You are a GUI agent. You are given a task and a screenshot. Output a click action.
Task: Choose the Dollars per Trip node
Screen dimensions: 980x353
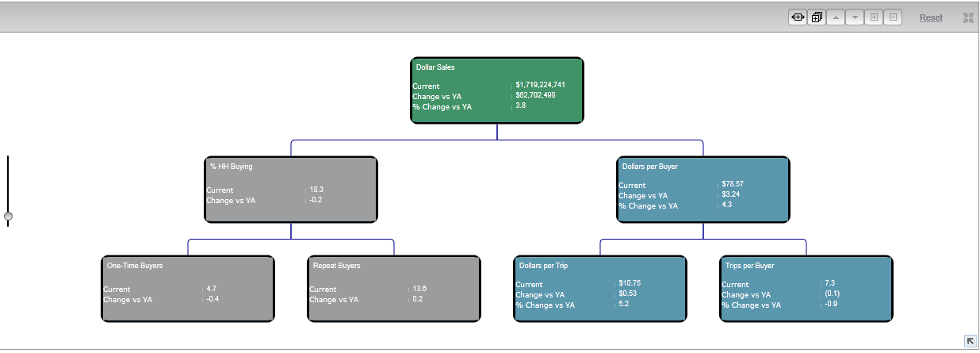coord(600,289)
